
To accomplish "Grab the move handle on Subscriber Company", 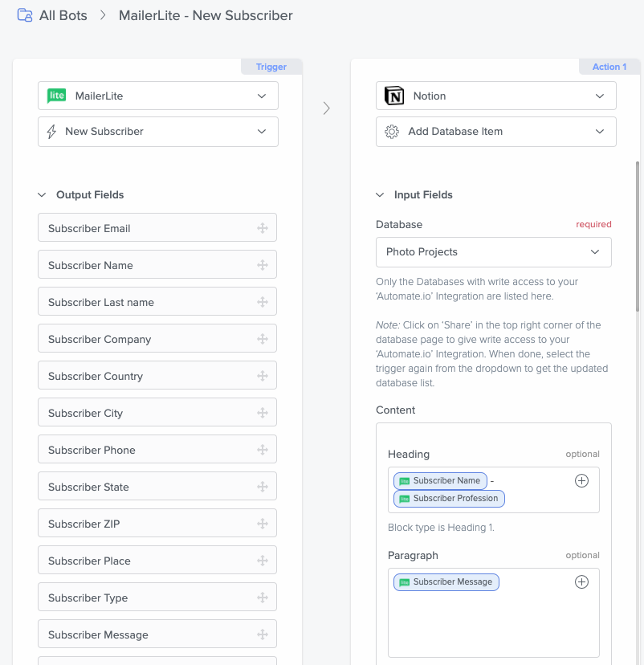I will pyautogui.click(x=263, y=339).
